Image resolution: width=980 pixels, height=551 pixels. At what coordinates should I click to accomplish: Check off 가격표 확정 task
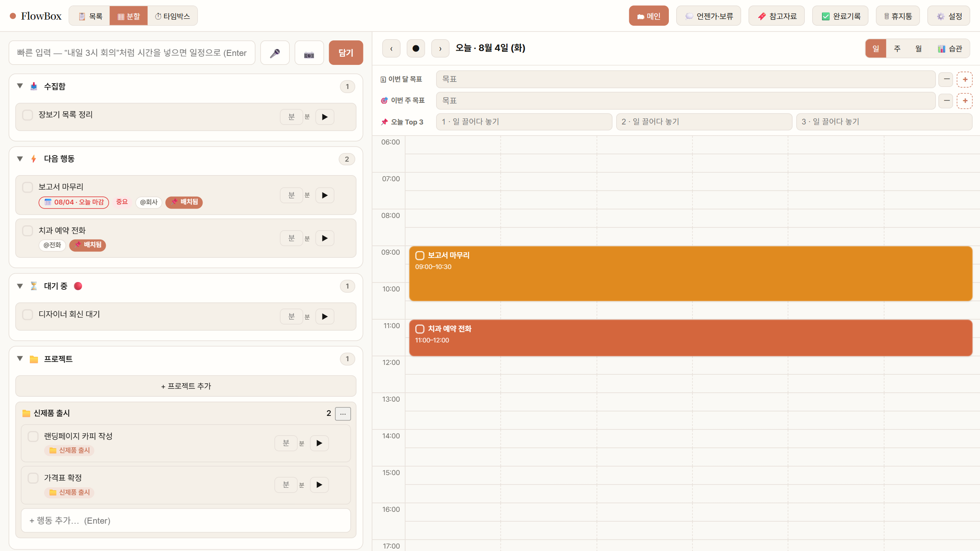tap(33, 478)
